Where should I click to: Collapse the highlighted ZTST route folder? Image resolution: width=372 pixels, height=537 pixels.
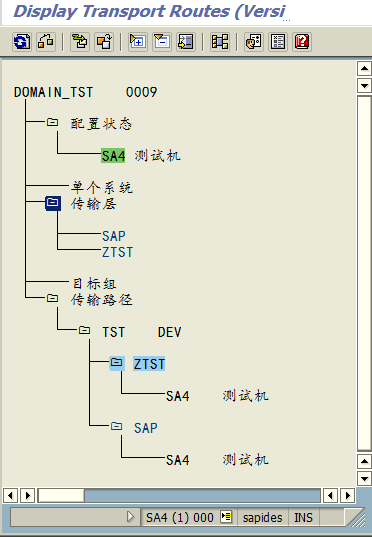(116, 363)
